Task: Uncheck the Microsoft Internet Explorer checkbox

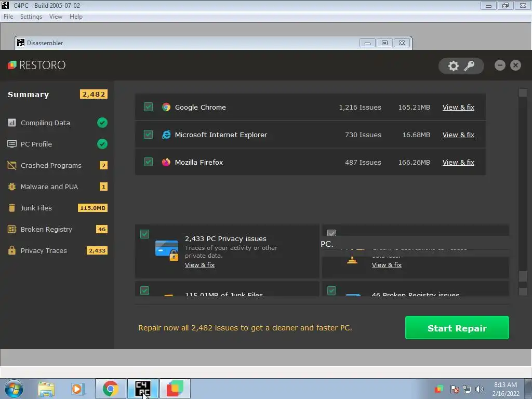Action: pos(148,135)
